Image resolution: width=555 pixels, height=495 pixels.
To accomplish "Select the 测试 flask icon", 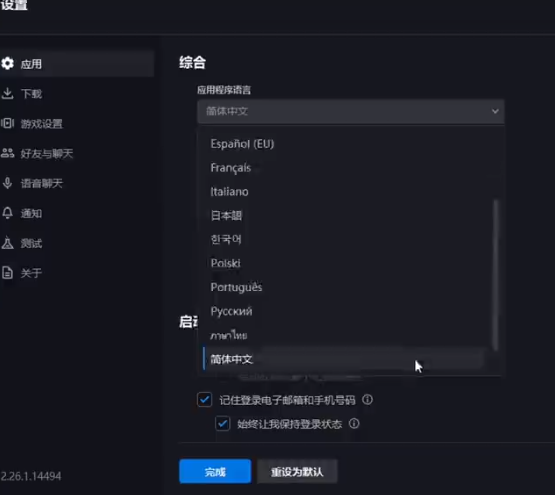I will coord(7,243).
